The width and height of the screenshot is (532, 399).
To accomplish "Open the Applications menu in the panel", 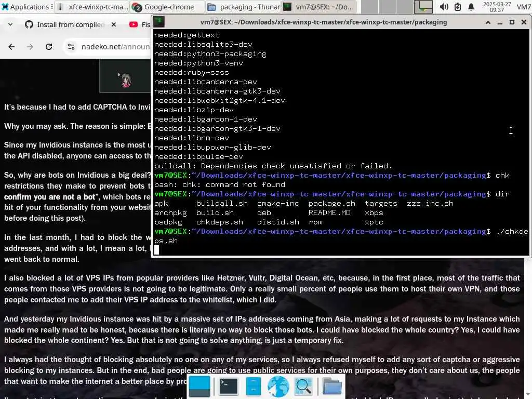I will point(26,7).
